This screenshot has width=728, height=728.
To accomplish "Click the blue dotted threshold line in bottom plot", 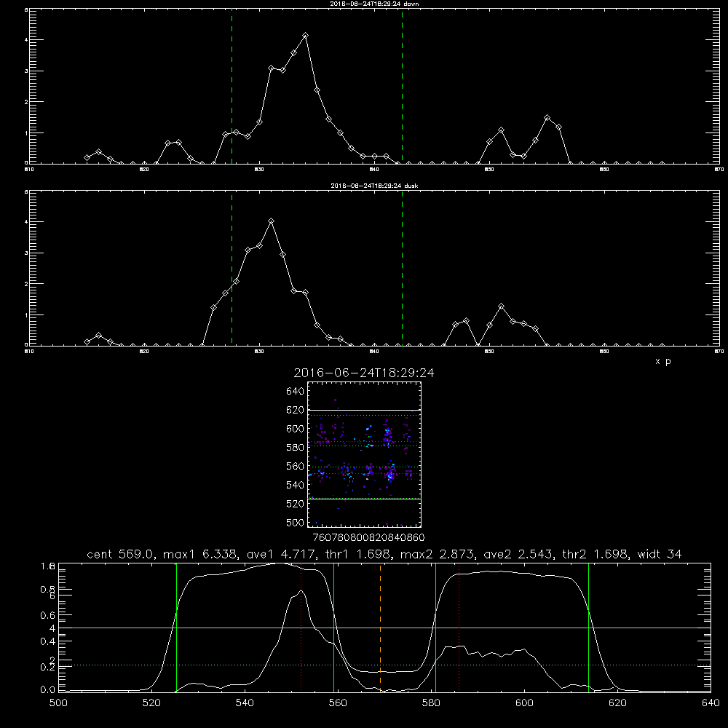I will point(384,665).
